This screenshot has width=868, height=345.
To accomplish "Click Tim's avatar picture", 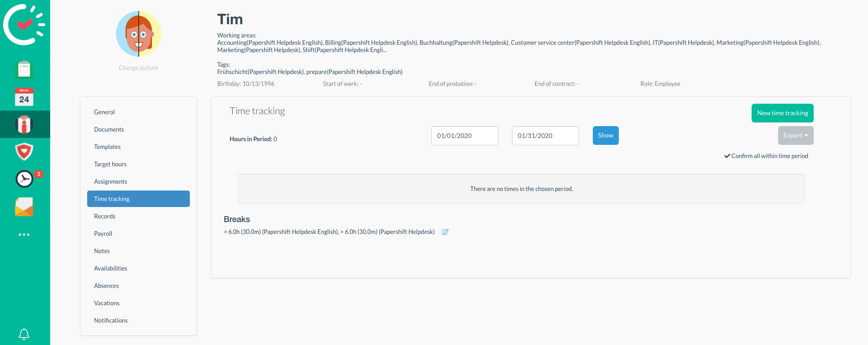I will (139, 34).
